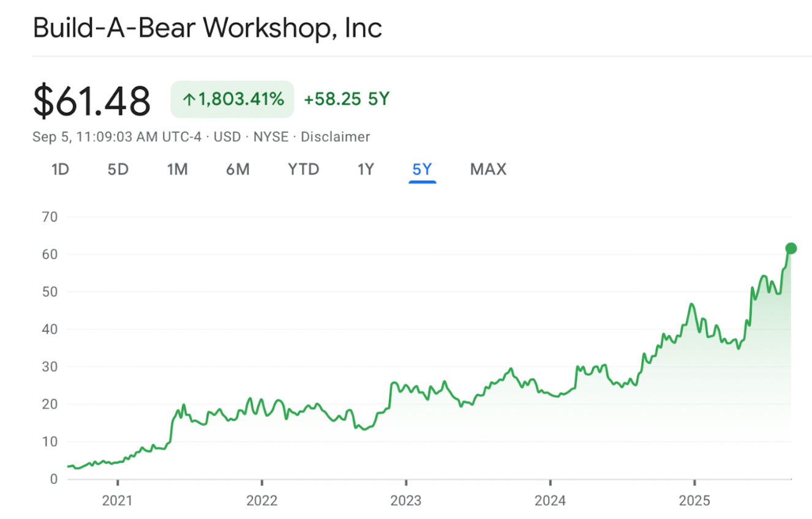Open the 6M chart range

(238, 169)
